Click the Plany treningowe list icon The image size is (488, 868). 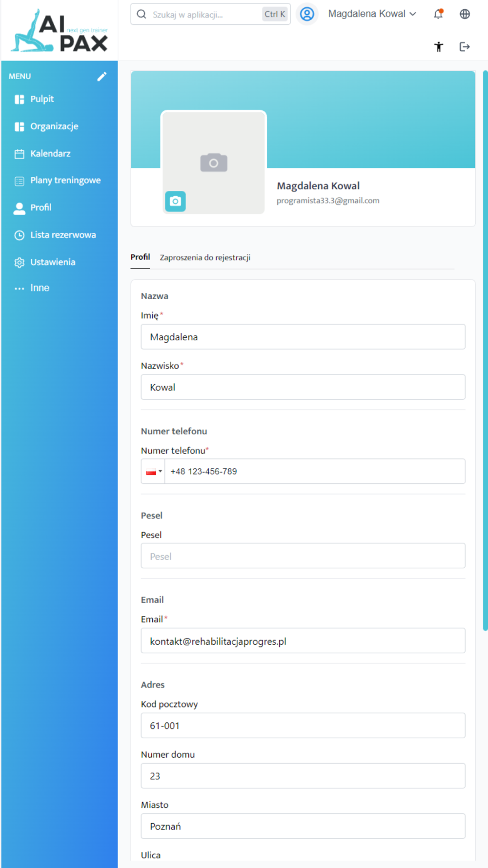pos(20,181)
